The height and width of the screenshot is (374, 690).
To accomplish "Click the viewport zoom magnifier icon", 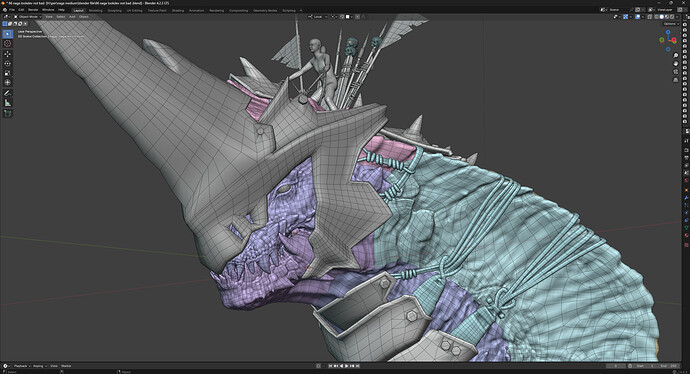I will point(676,55).
